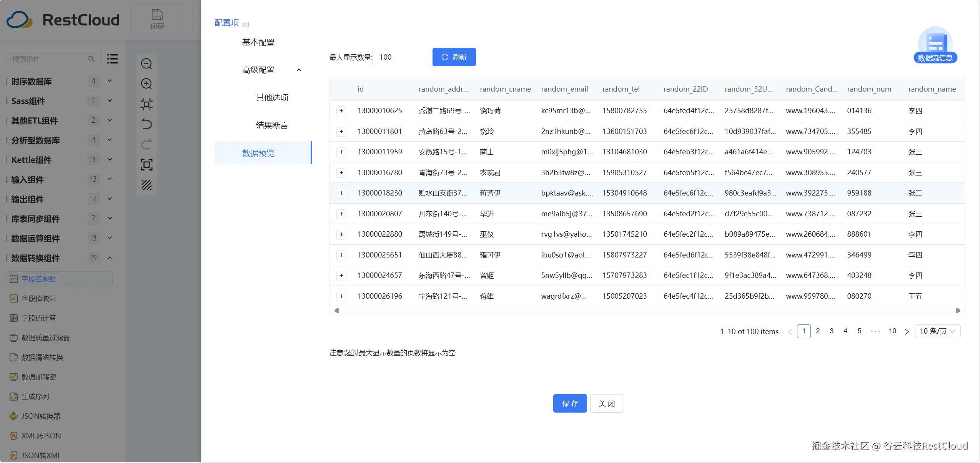Click the 关闭 button
This screenshot has width=980, height=463.
(x=607, y=403)
